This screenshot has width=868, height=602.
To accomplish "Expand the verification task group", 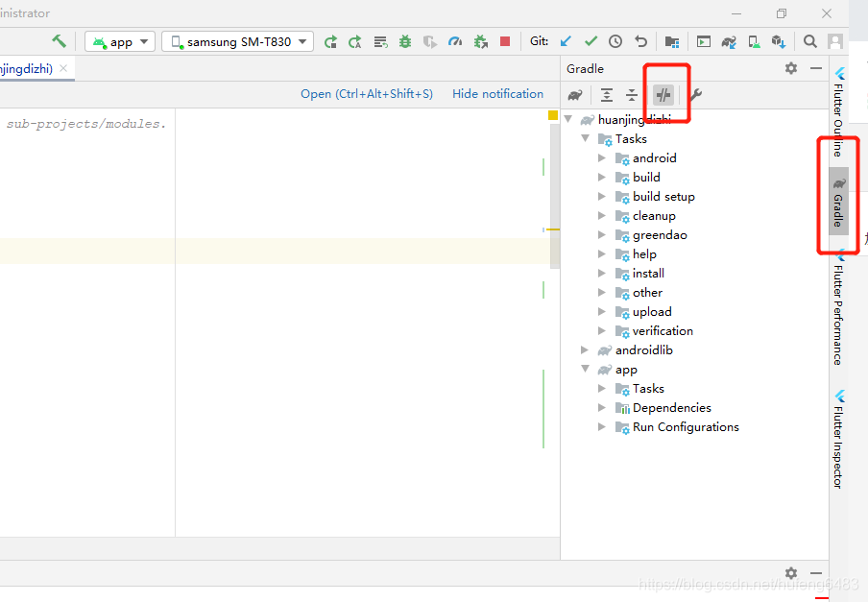I will tap(602, 330).
